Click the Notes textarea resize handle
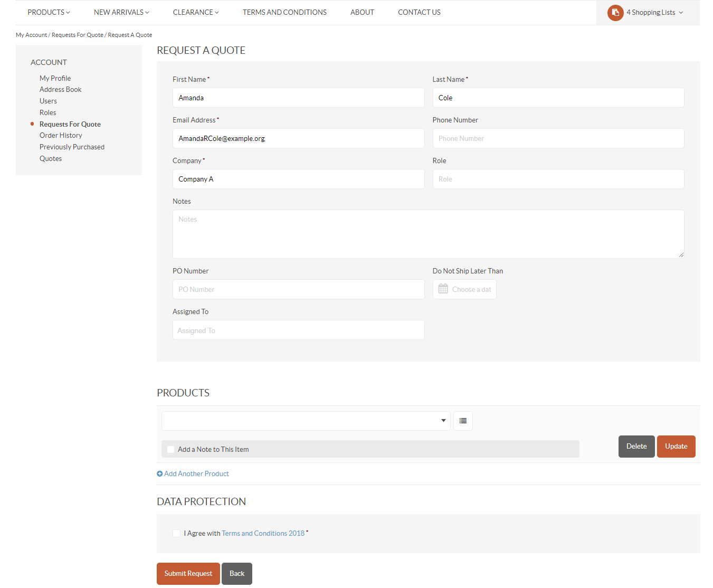713x588 pixels. tap(681, 255)
